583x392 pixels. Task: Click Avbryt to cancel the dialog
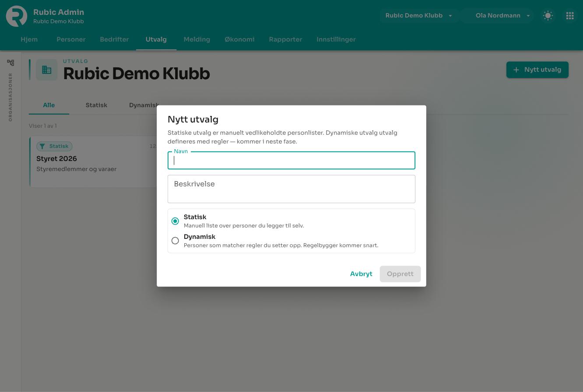[361, 274]
